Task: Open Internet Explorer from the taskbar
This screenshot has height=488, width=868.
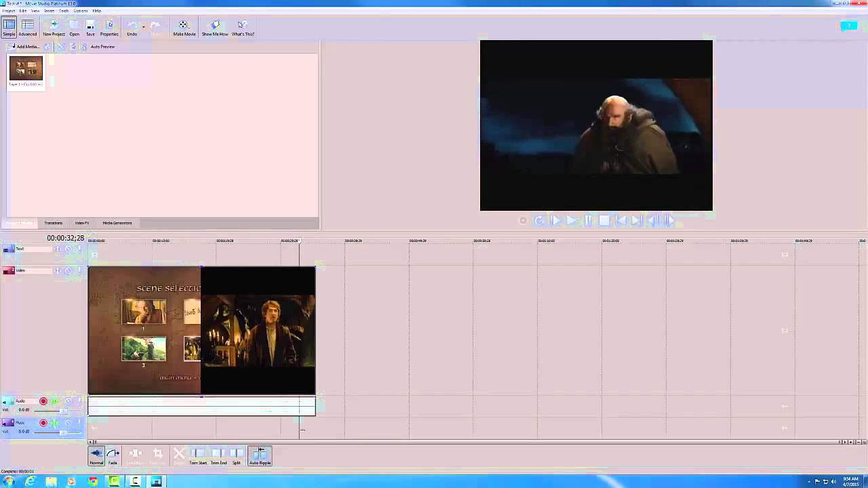Action: pos(29,481)
